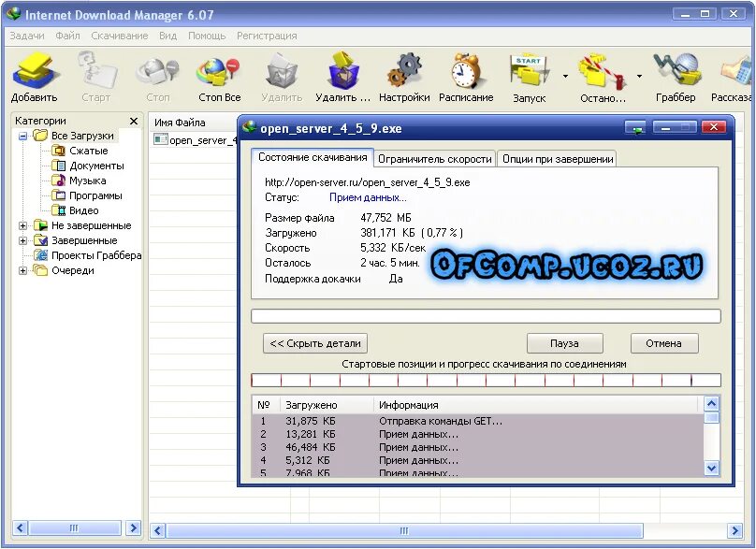
Task: Open the Задачи menu
Action: 27,36
